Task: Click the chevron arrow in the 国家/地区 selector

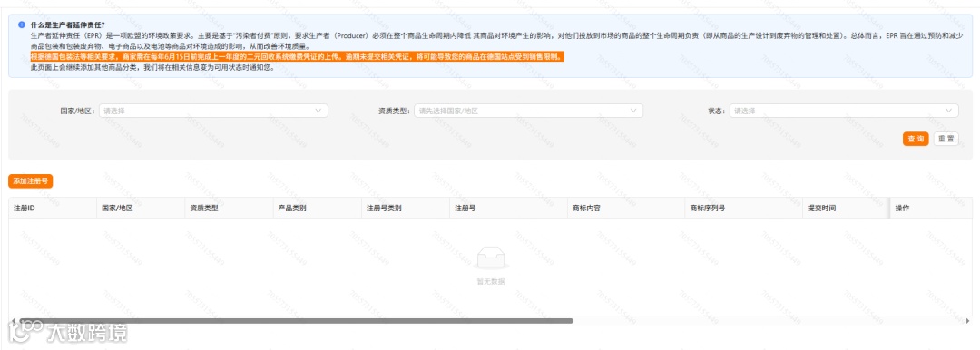Action: (318, 111)
